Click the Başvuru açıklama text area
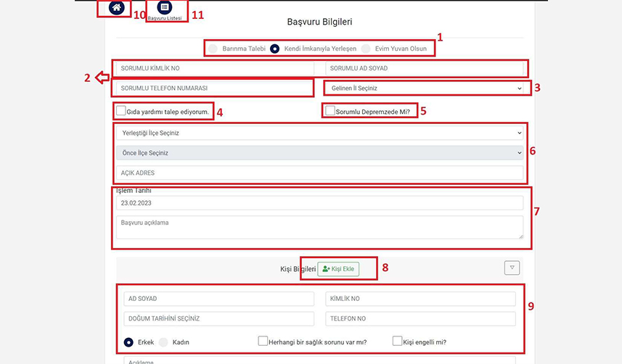This screenshot has height=364, width=622. click(x=319, y=227)
